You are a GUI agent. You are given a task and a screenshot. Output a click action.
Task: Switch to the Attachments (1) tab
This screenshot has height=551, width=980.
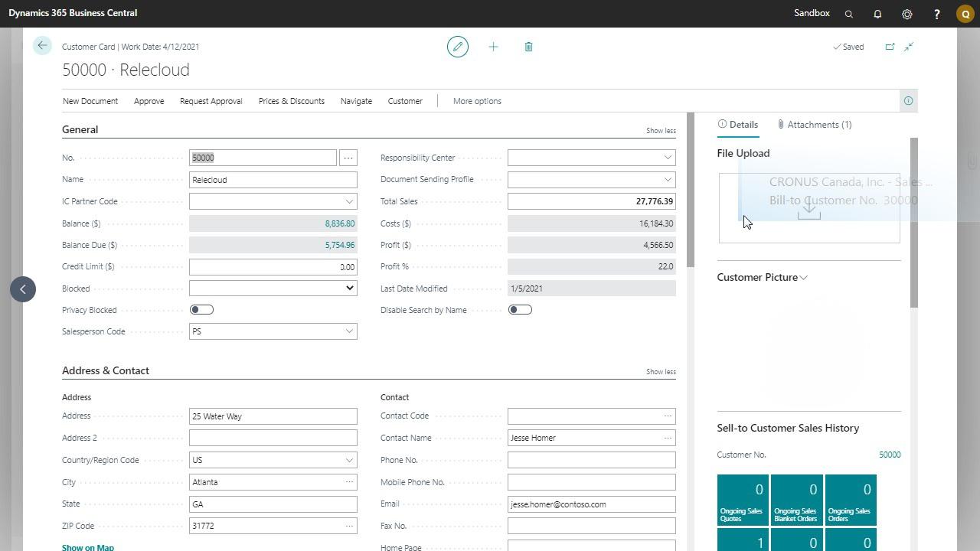coord(814,125)
